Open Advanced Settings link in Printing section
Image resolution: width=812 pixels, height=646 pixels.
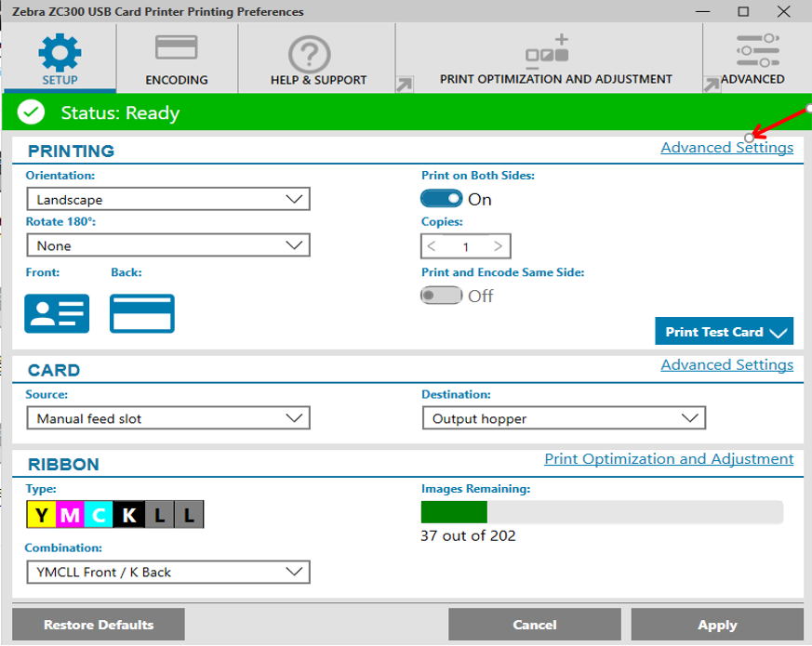point(726,148)
